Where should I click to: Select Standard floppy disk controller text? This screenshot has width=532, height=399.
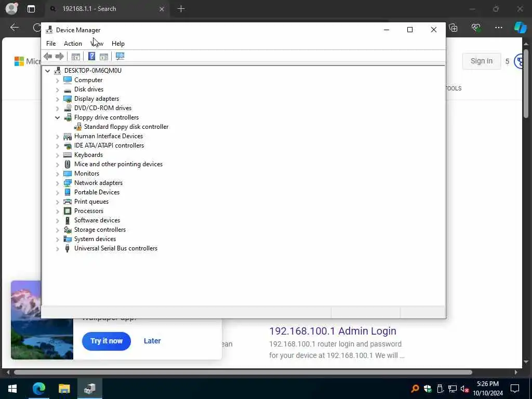coord(126,127)
